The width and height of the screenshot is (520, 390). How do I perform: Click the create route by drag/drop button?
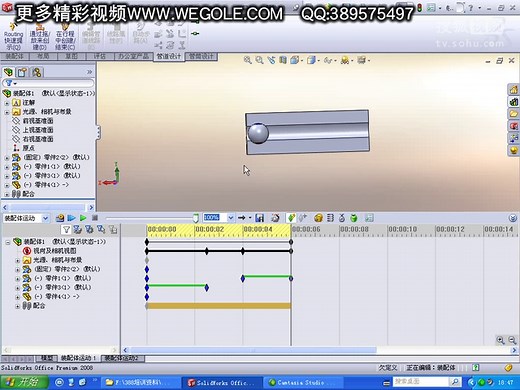(40, 36)
